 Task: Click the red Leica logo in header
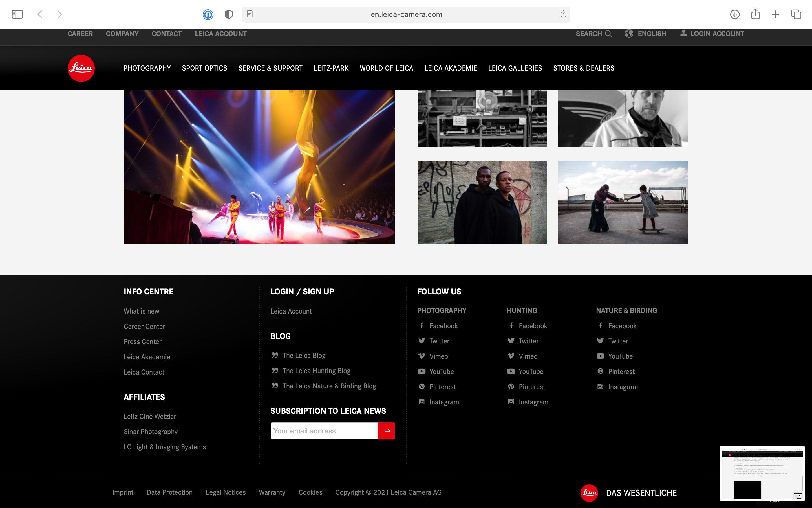81,68
